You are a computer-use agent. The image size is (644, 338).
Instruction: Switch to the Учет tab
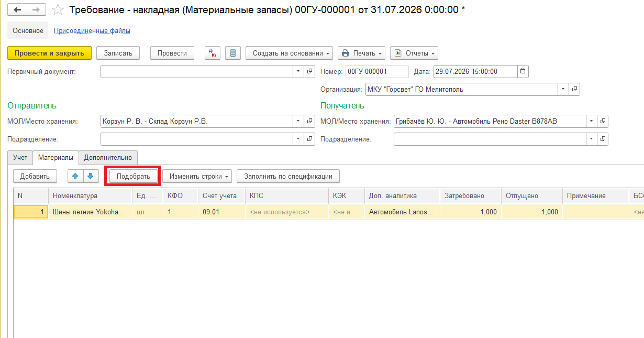point(20,157)
